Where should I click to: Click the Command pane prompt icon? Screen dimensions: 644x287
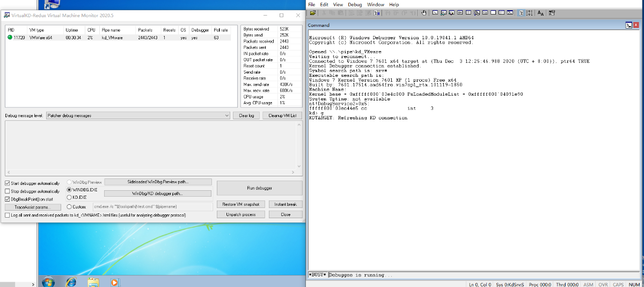629,25
